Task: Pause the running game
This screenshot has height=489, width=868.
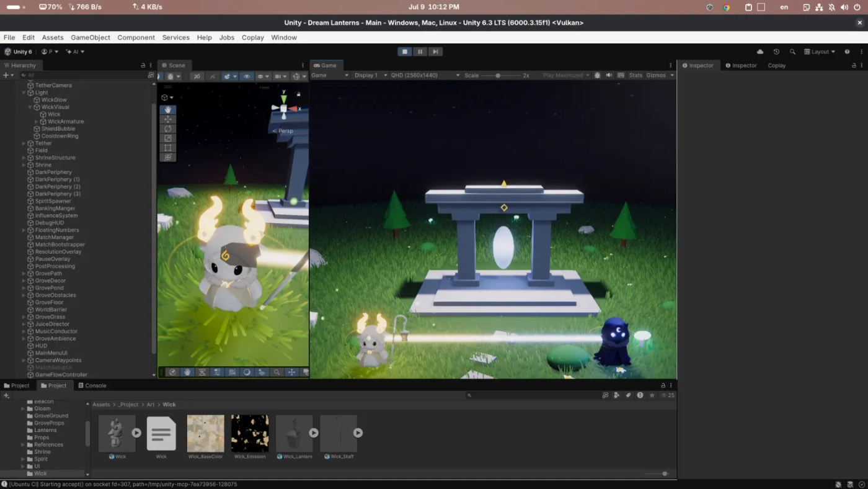Action: coord(420,52)
